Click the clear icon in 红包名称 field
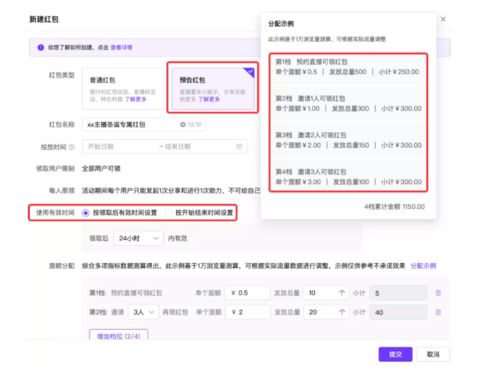500x371 pixels. pyautogui.click(x=183, y=125)
